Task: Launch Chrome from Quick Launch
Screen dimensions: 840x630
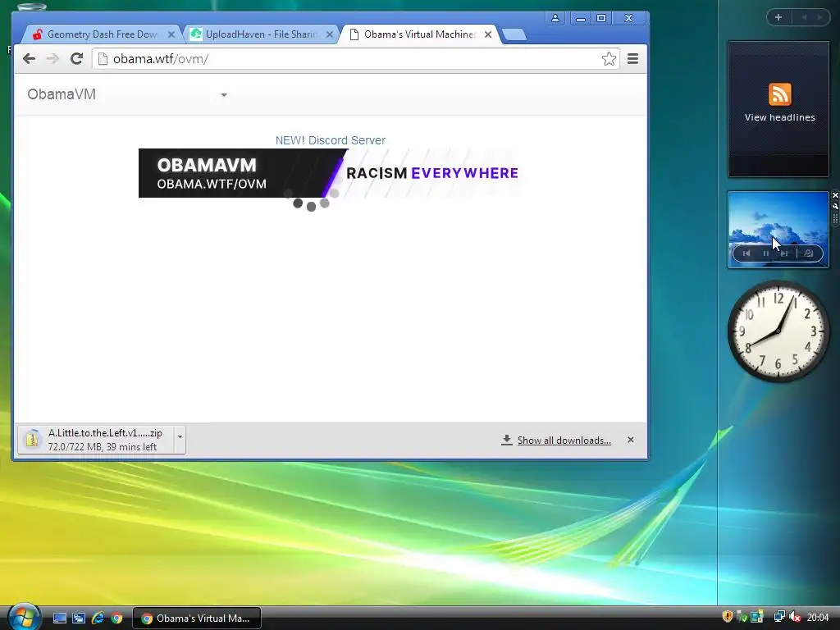Action: (x=116, y=619)
